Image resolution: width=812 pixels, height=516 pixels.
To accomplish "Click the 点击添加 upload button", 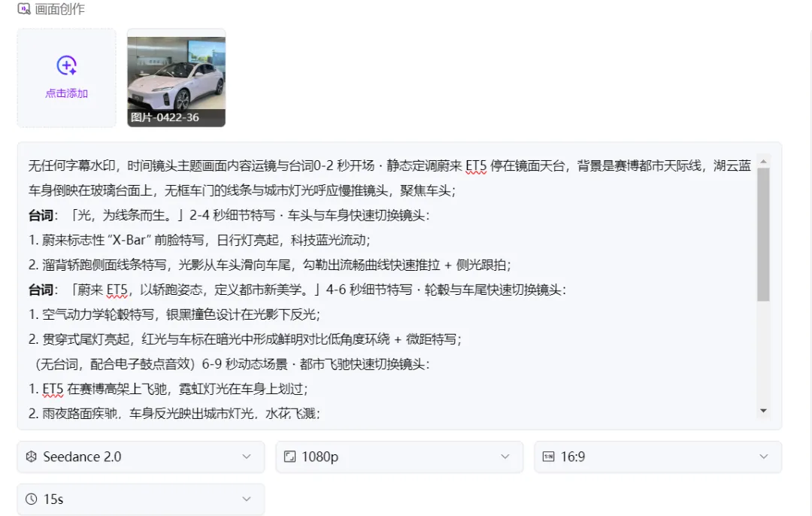I will (x=66, y=77).
